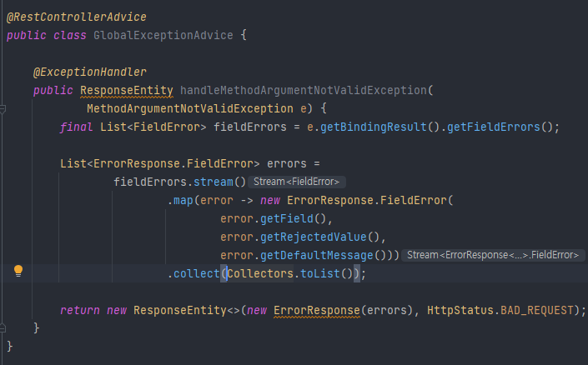Click the HttpStatus.BAD_REQUEST constant
588x365 pixels.
(x=500, y=311)
